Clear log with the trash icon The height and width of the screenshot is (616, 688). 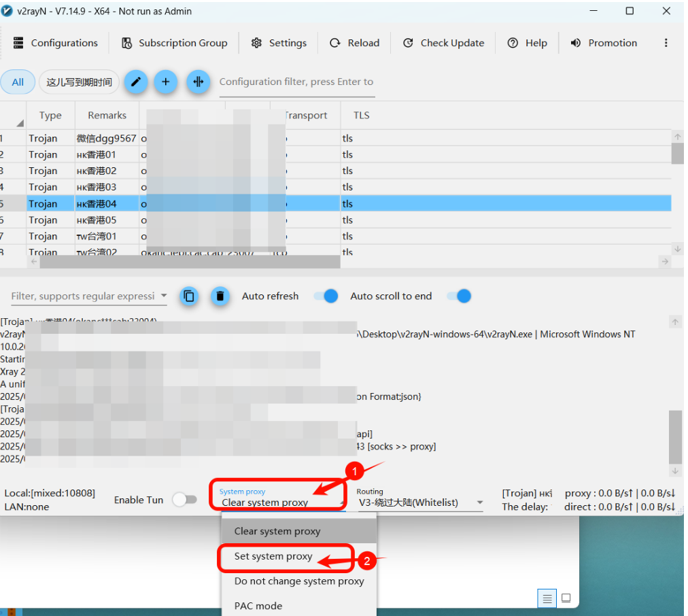click(220, 296)
